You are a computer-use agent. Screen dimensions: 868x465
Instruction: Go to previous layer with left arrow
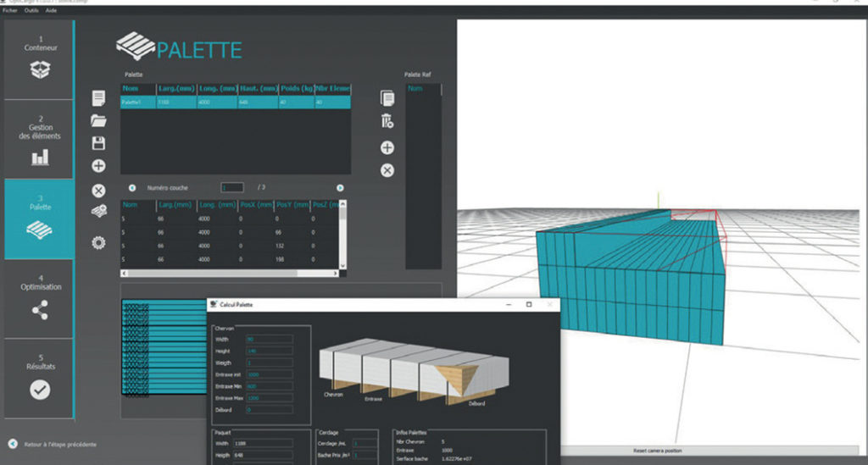pos(132,188)
